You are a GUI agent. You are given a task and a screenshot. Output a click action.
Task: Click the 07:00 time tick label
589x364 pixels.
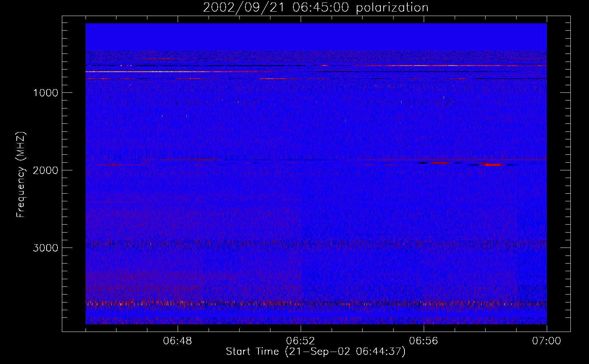click(547, 341)
